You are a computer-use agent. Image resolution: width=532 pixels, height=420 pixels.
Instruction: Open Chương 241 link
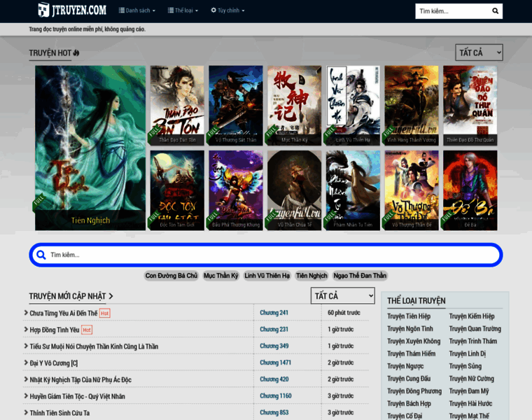(x=274, y=312)
